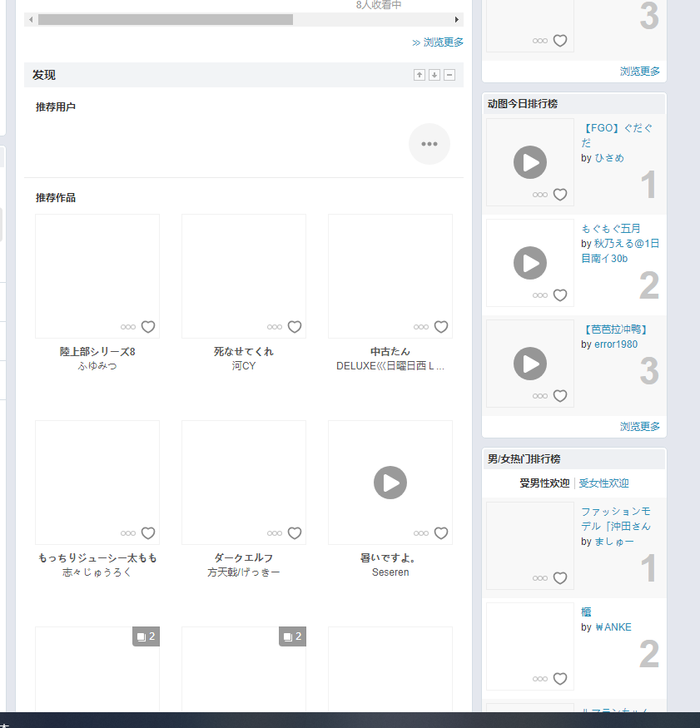
Task: Click the horizontal scrollbar thumb
Action: (x=166, y=19)
